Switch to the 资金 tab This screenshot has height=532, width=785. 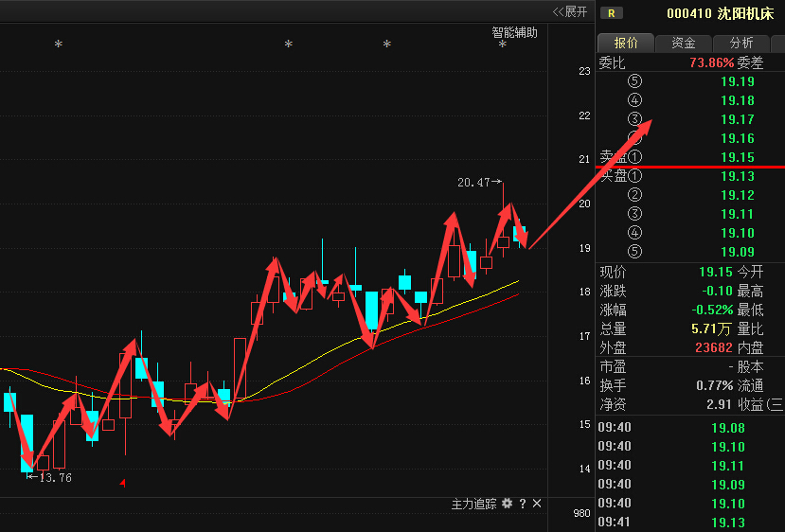pyautogui.click(x=684, y=43)
